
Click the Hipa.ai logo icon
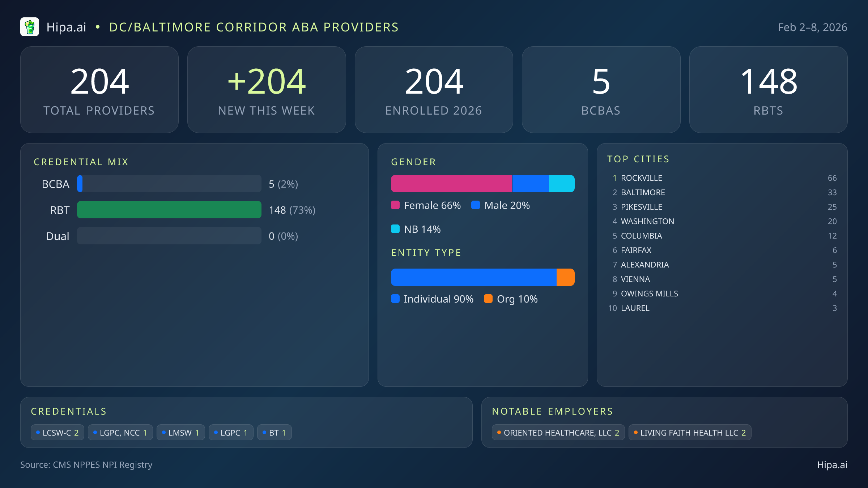[30, 27]
